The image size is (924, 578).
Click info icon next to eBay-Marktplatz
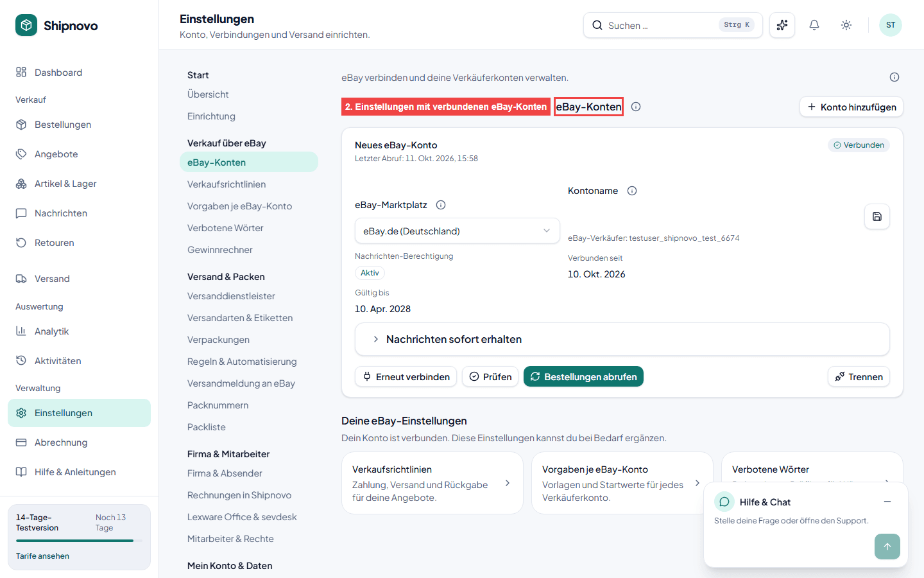click(x=441, y=205)
